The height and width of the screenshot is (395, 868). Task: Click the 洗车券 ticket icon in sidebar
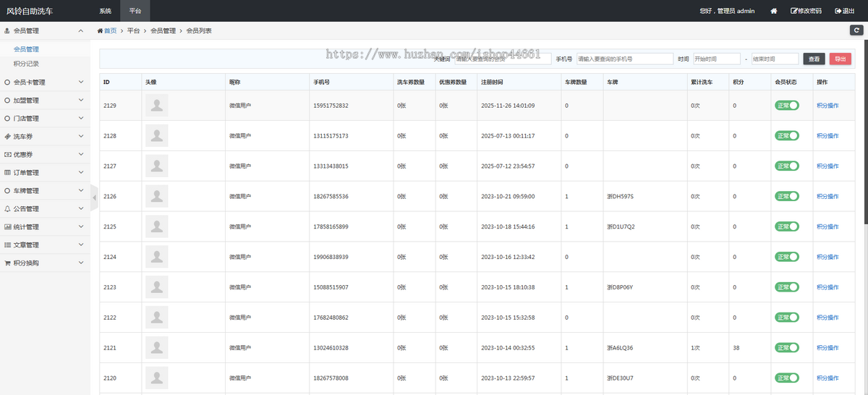(7, 136)
